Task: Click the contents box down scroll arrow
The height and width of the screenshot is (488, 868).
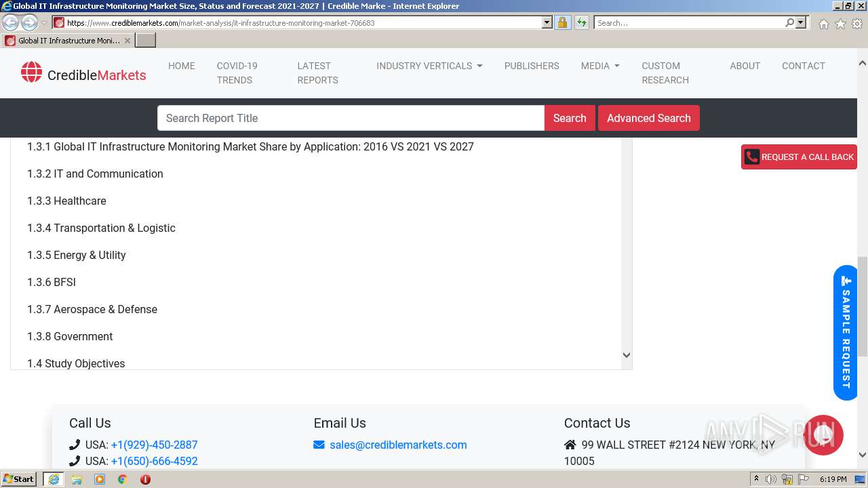Action: (627, 355)
